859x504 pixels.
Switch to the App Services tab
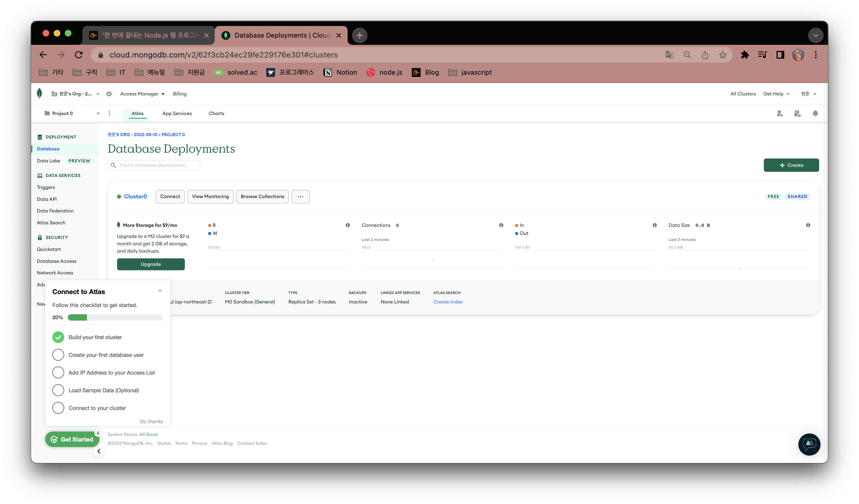tap(177, 113)
